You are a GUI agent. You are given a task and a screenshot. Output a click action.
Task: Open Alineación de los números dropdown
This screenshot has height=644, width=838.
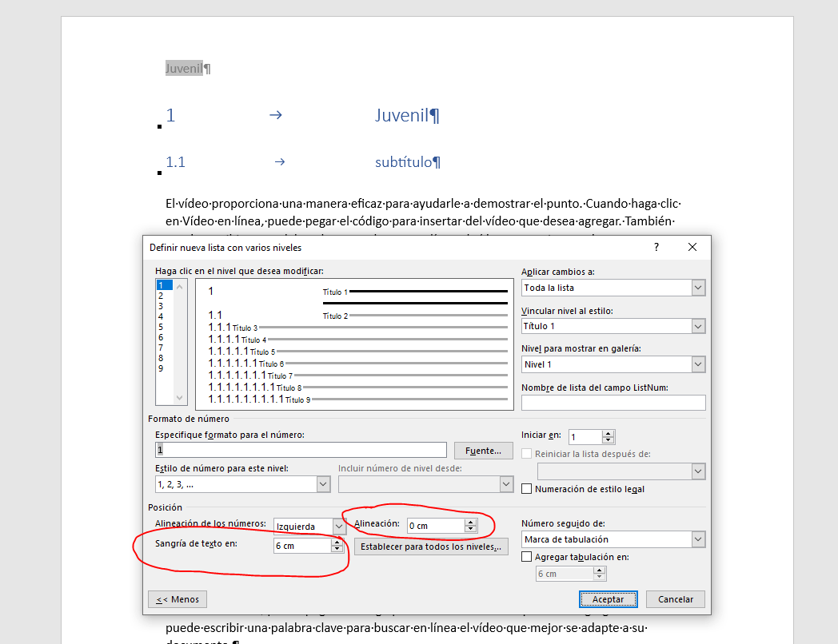pos(339,527)
